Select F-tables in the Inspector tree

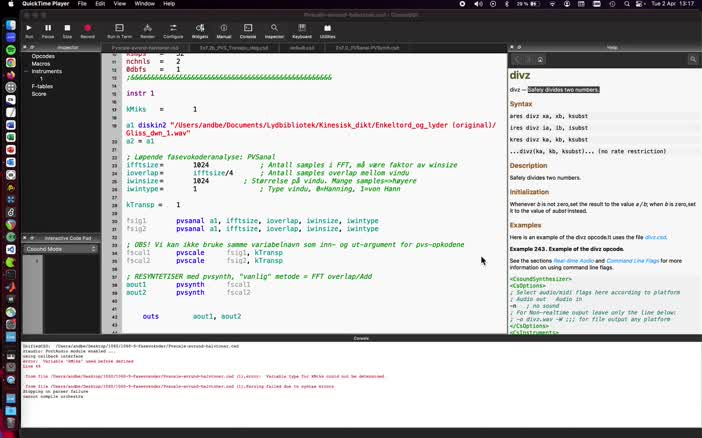coord(42,86)
